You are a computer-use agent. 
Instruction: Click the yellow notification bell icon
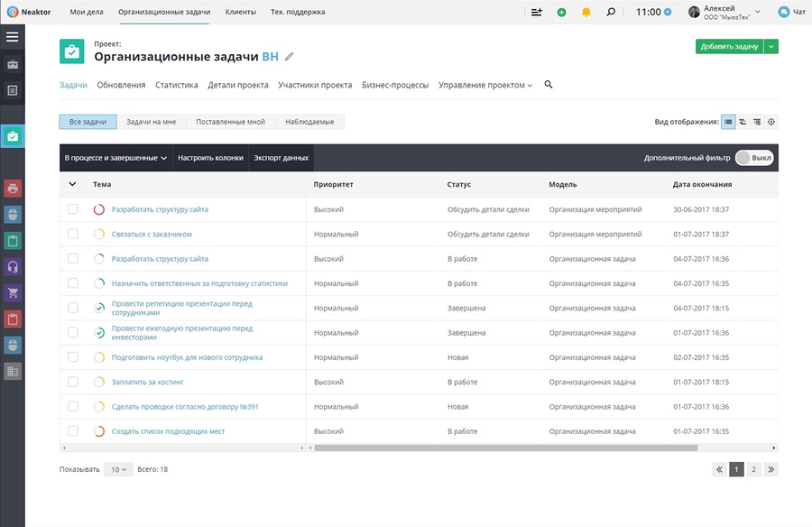pyautogui.click(x=586, y=12)
